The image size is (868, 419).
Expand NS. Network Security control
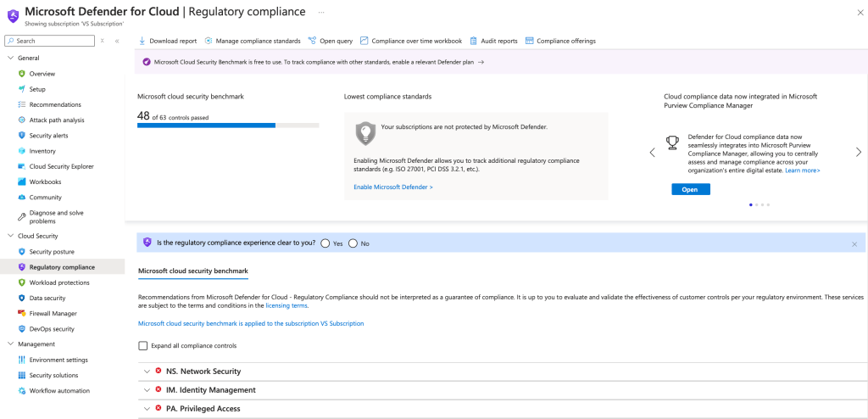147,372
